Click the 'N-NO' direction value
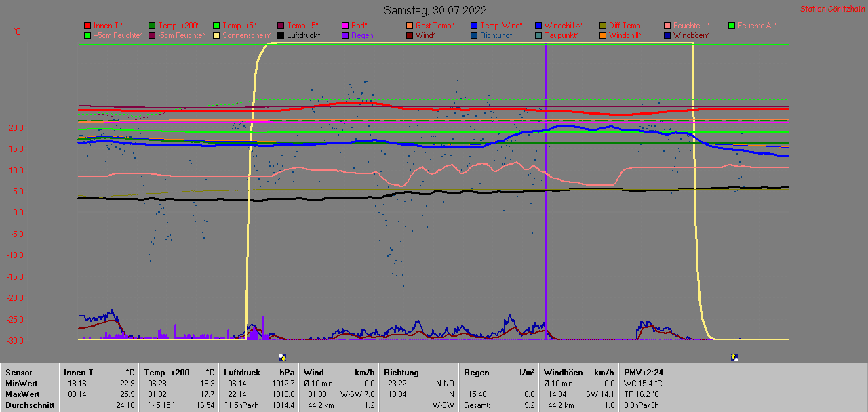This screenshot has height=412, width=868. (445, 384)
